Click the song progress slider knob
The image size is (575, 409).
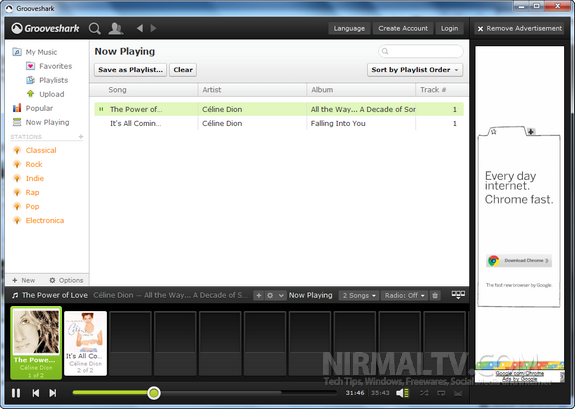tap(154, 393)
